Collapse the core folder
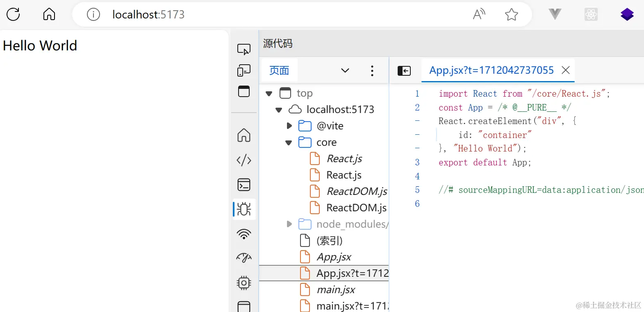The height and width of the screenshot is (312, 644). (x=289, y=143)
